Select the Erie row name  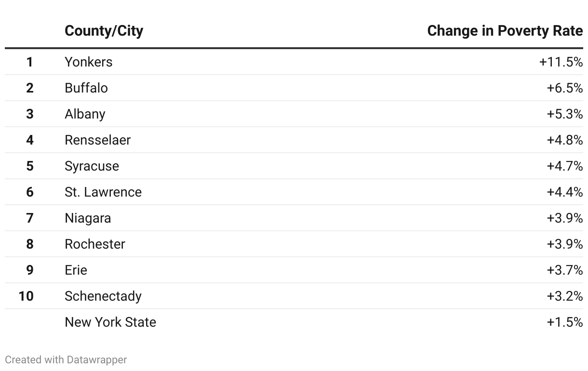pyautogui.click(x=76, y=270)
